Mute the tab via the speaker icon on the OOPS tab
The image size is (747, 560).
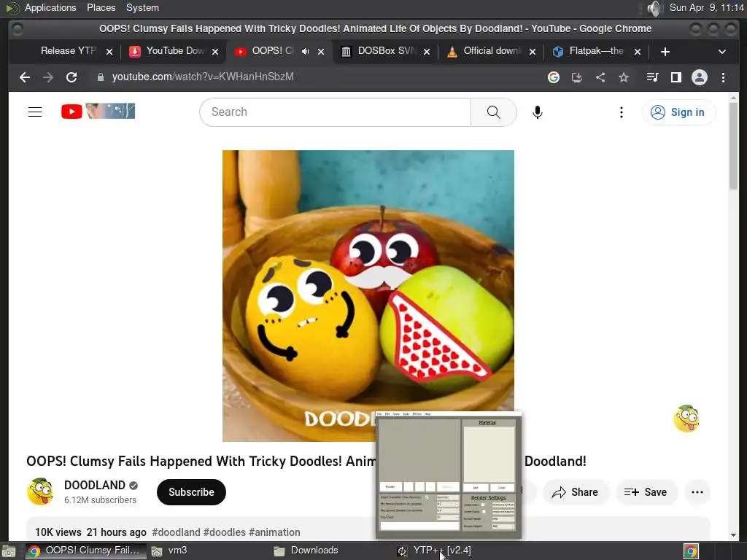click(x=306, y=52)
